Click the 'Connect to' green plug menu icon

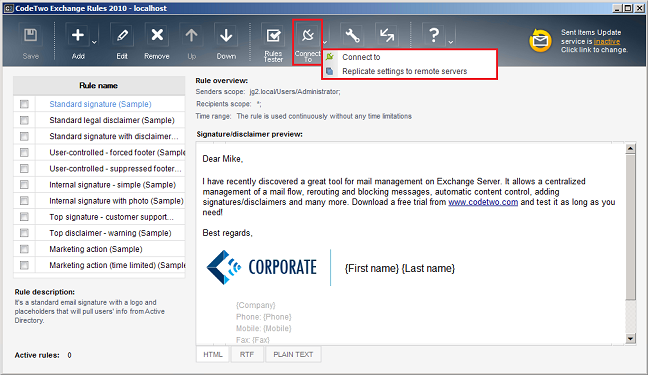329,57
